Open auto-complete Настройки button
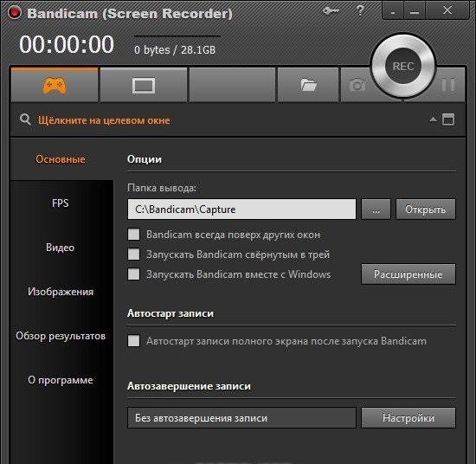Image resolution: width=476 pixels, height=464 pixels. pos(408,418)
